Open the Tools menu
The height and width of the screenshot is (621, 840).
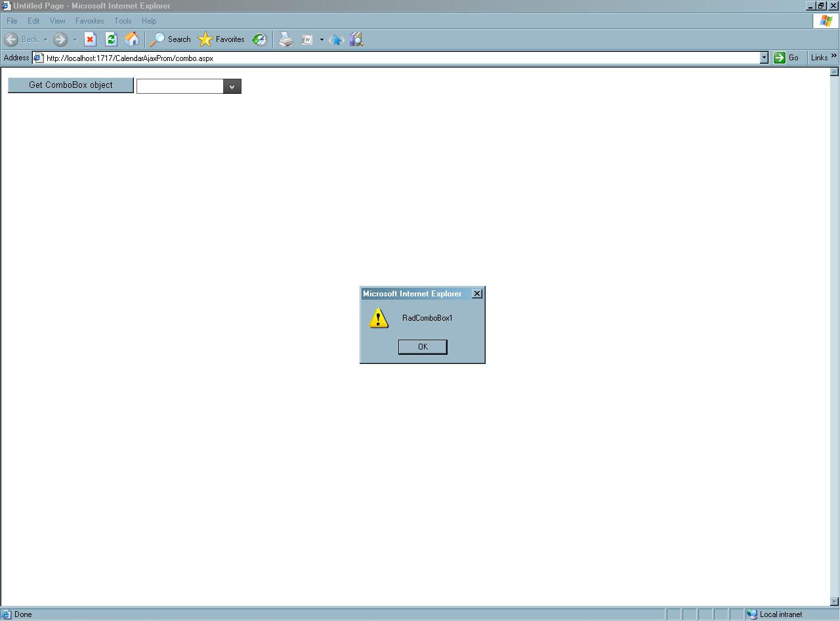click(x=123, y=21)
